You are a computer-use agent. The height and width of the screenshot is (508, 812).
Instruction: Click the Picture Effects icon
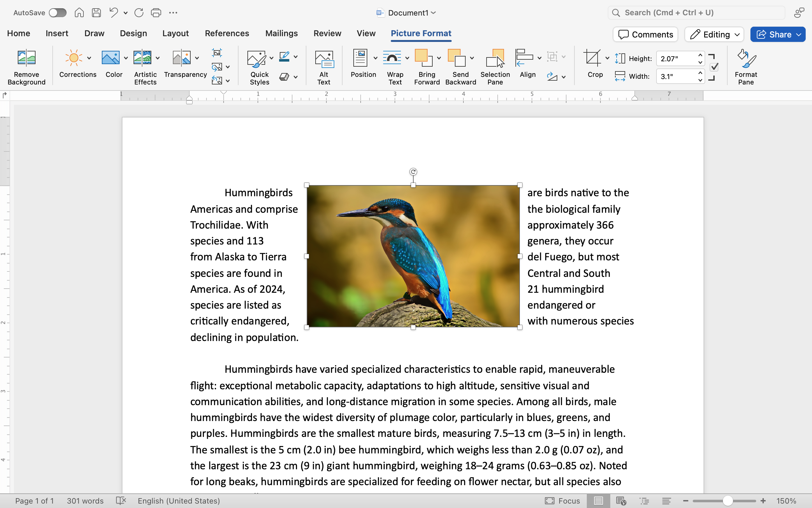pyautogui.click(x=284, y=77)
